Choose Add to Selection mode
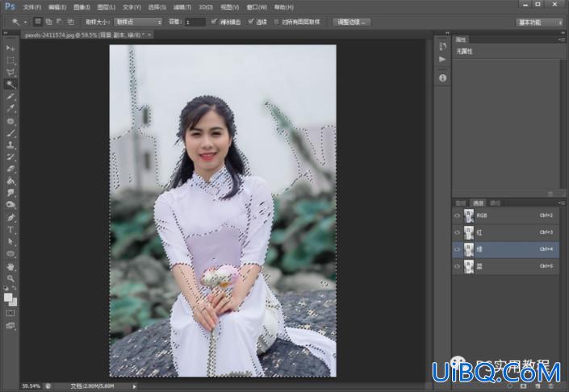The width and height of the screenshot is (569, 392). [48, 22]
